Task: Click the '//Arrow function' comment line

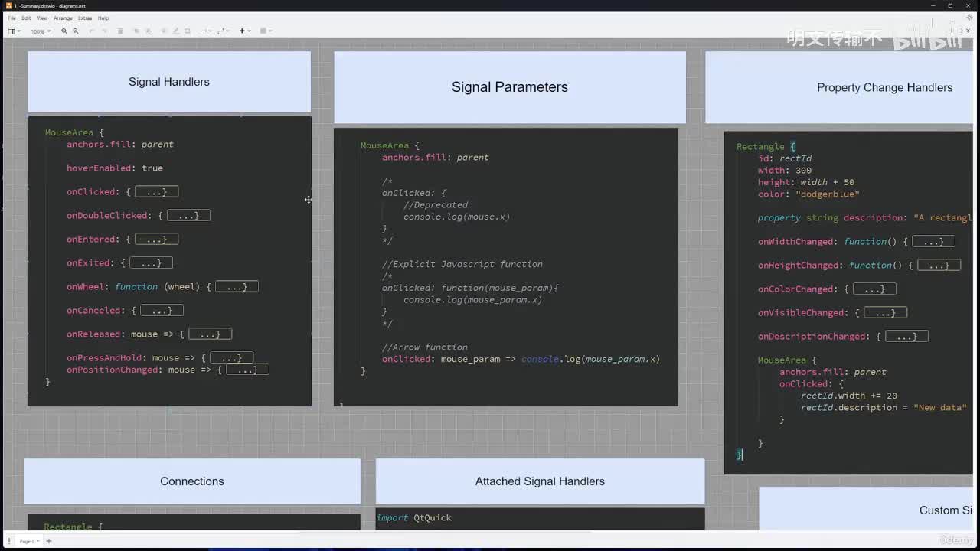Action: 425,347
